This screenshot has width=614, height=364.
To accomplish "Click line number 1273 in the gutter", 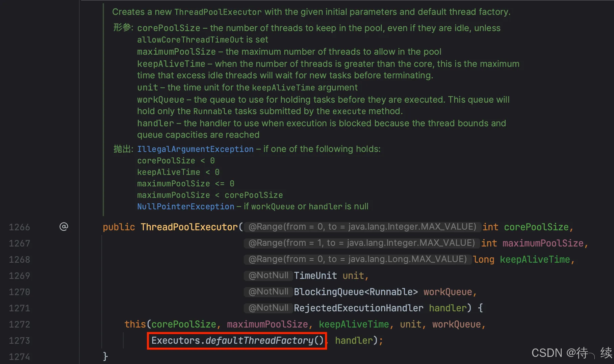I will coord(19,341).
